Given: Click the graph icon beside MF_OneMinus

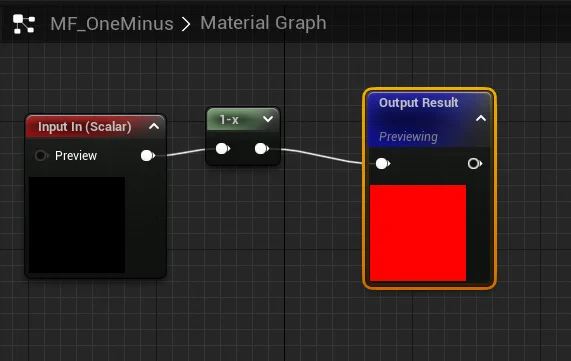Looking at the screenshot, I should 24,24.
